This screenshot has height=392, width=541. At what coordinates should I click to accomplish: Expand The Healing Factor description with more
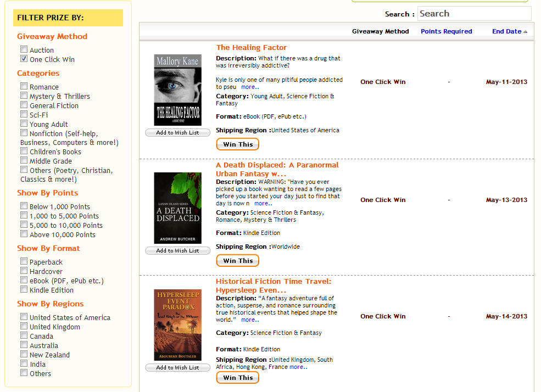click(250, 87)
